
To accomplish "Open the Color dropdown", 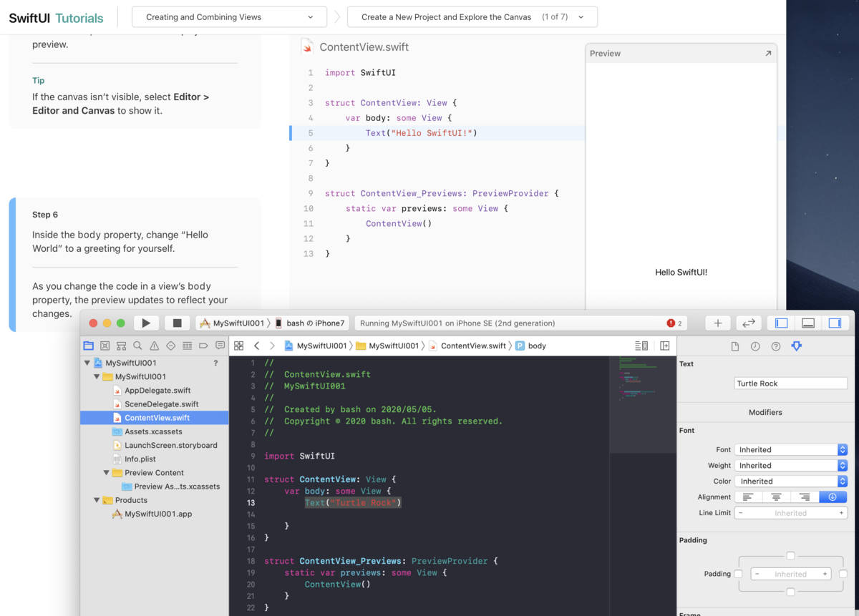I will (791, 481).
